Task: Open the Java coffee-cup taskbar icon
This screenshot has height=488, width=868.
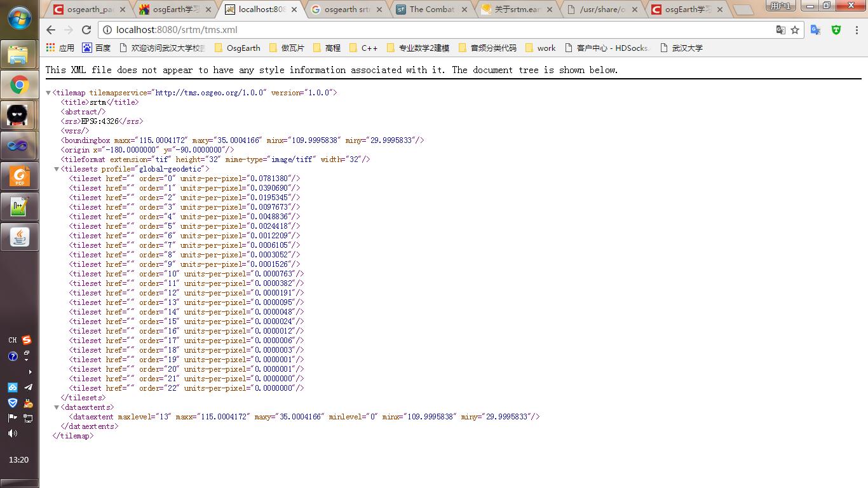Action: 19,237
